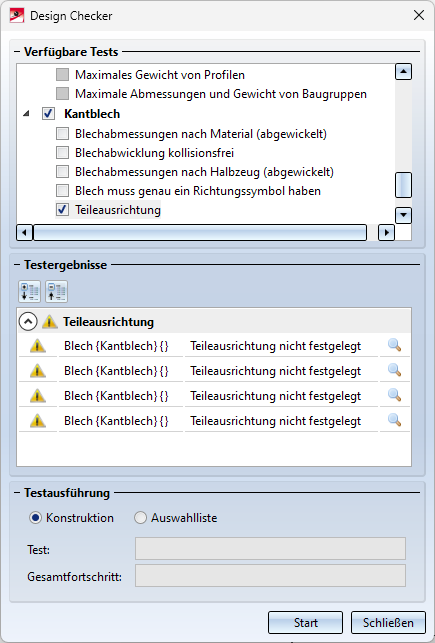Click magnifier icon in second result row
Screen dimensions: 435x643
[x=394, y=370]
